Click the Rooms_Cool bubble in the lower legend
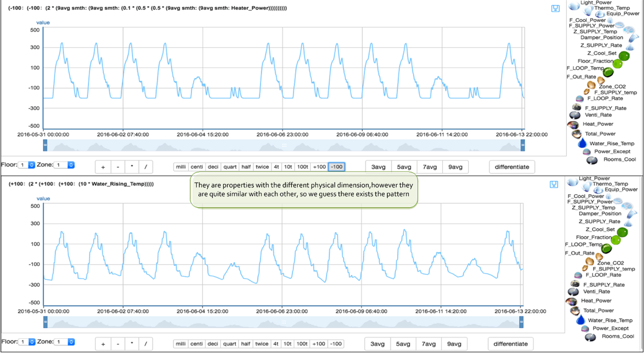Screen dimensions: 644x354 click(590, 337)
